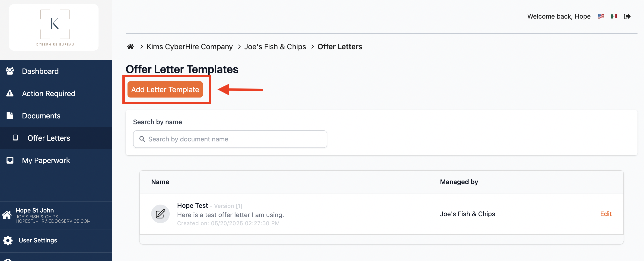The height and width of the screenshot is (261, 644).
Task: Click the magnifier icon in search box
Action: point(142,139)
